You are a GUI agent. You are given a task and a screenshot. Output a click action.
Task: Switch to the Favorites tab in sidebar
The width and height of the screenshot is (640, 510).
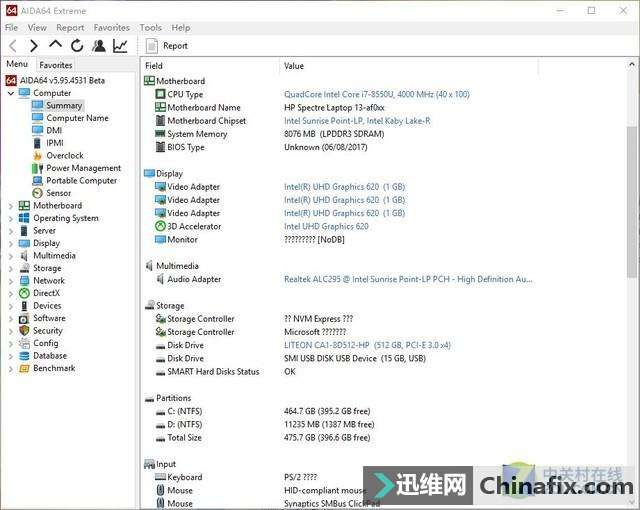56,65
